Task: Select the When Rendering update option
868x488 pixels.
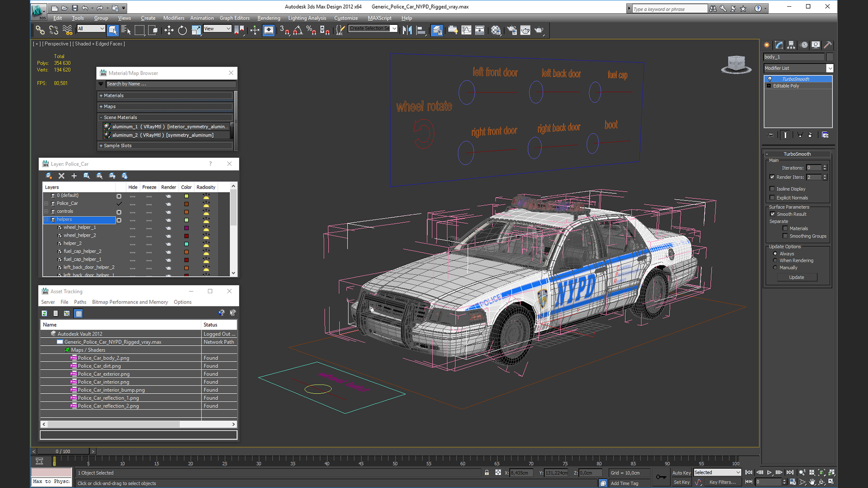Action: 775,260
